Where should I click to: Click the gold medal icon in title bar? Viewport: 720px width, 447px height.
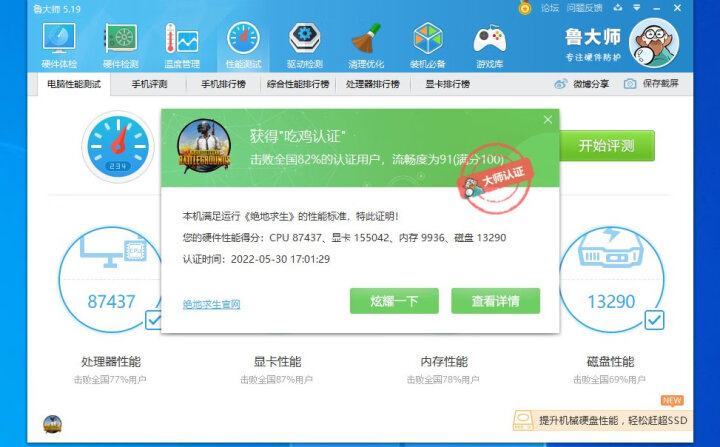pos(524,7)
